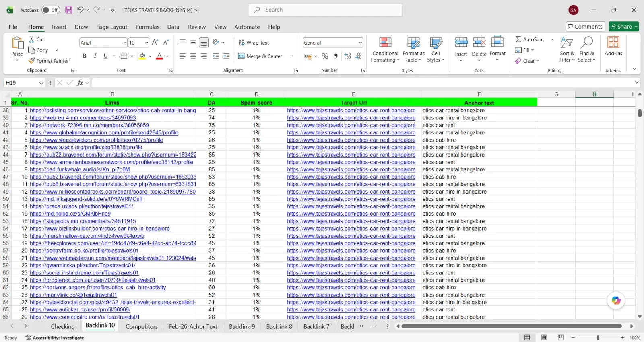Click Increase Decimal icon

tap(348, 56)
